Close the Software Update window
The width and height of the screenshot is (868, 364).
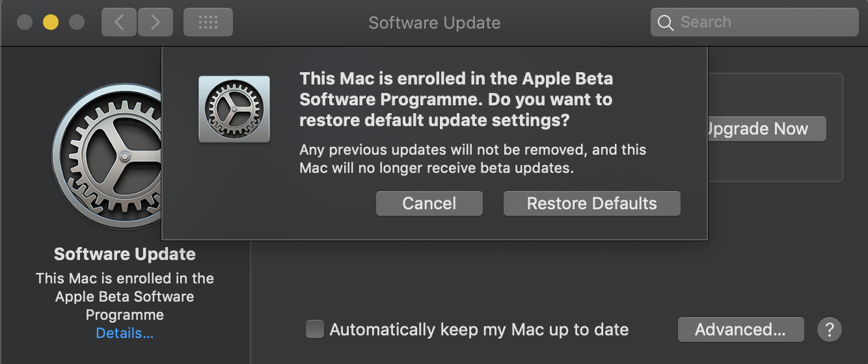(25, 23)
